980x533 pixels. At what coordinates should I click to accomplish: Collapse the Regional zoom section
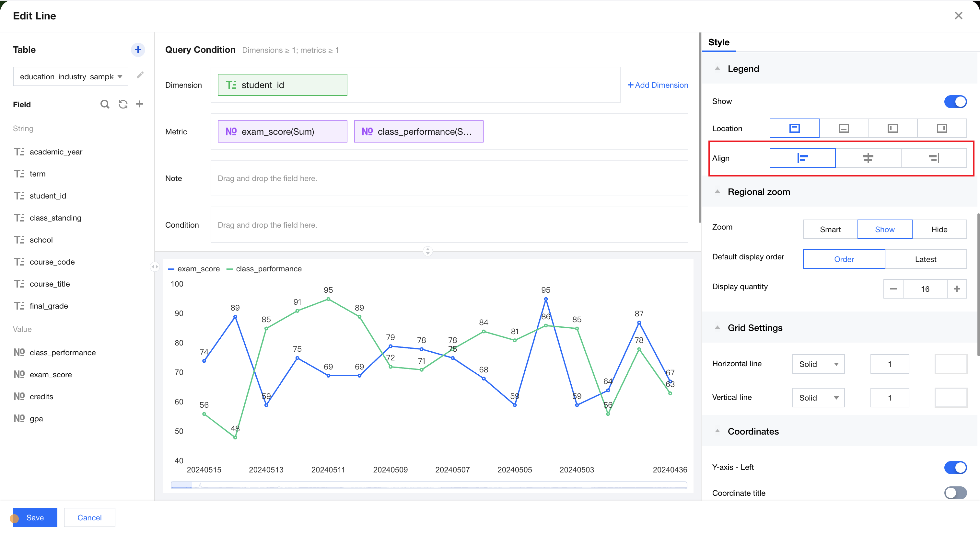point(717,192)
